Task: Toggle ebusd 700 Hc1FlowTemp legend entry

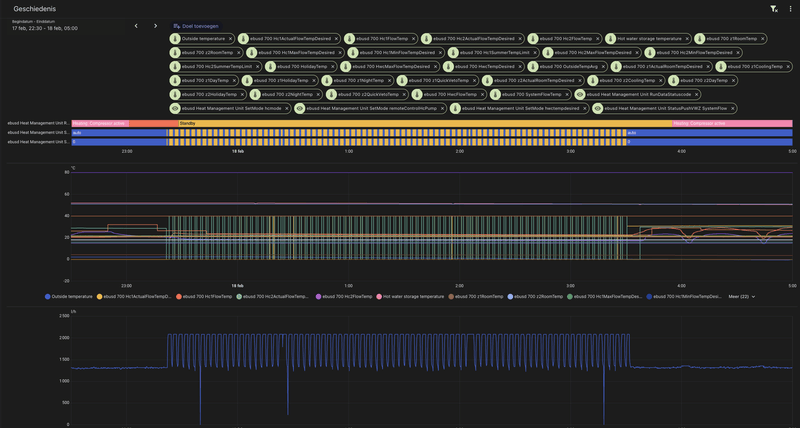Action: point(206,296)
